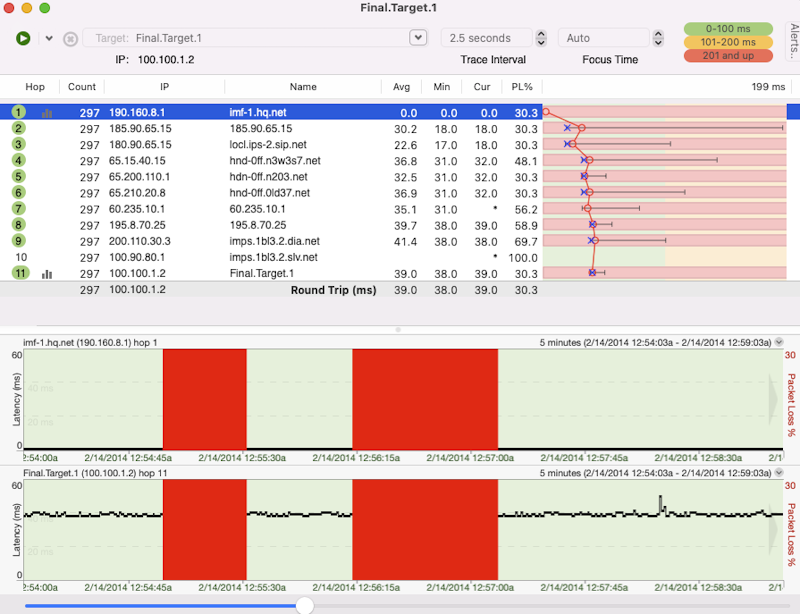Click the Avg column header
This screenshot has height=614, width=800.
pyautogui.click(x=402, y=87)
